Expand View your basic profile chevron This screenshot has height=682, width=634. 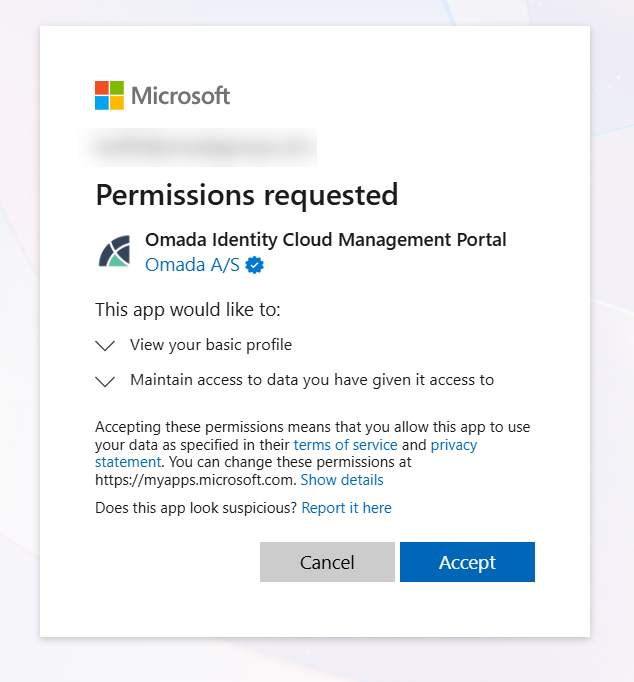[105, 346]
